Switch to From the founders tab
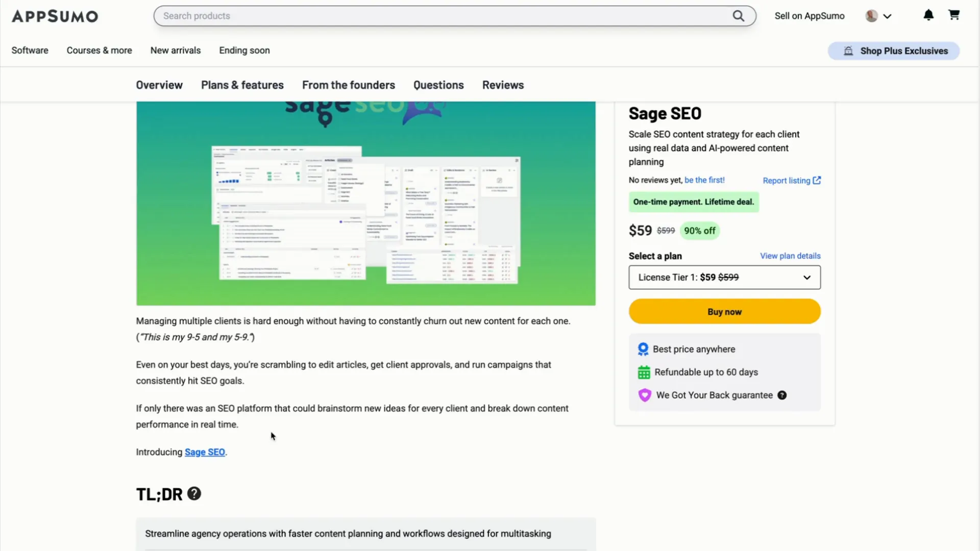Image resolution: width=980 pixels, height=551 pixels. click(348, 85)
